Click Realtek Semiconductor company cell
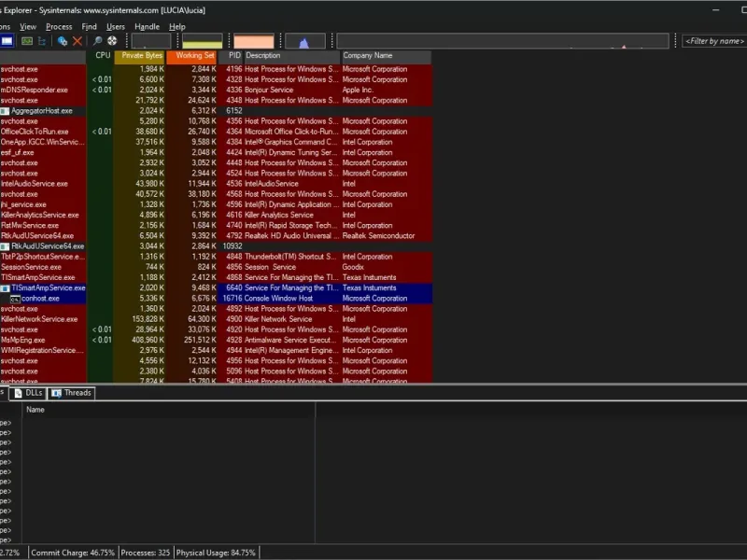This screenshot has width=747, height=560. 378,236
